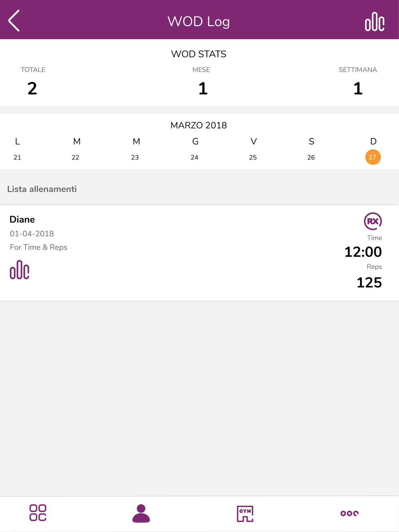Screen dimensions: 399x532
Task: Select day 22 on the calendar
Action: 75,158
